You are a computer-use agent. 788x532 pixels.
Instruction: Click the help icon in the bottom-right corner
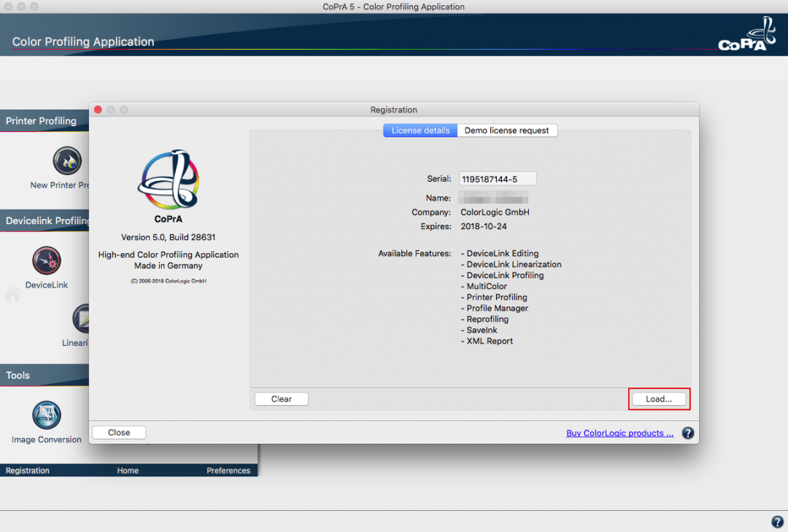pos(777,522)
